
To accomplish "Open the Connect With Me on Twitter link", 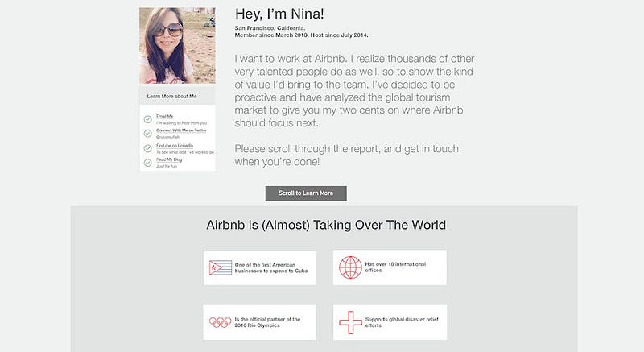I will [181, 130].
